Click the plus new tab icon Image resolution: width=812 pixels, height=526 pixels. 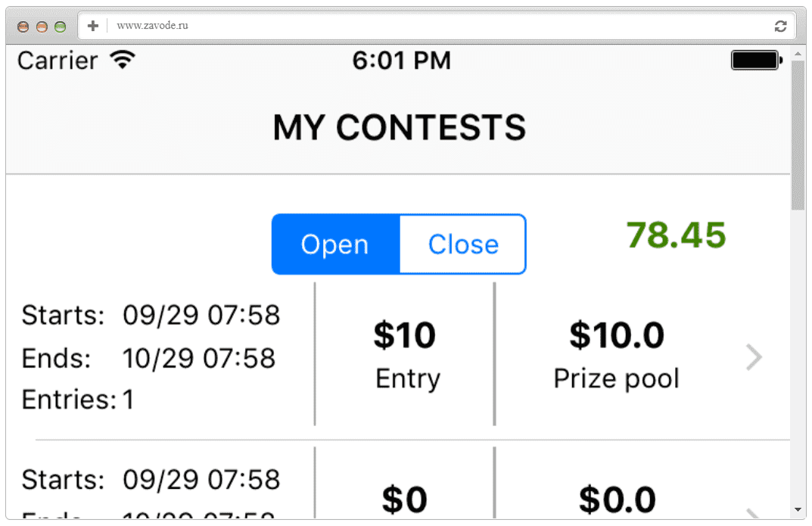(x=92, y=26)
